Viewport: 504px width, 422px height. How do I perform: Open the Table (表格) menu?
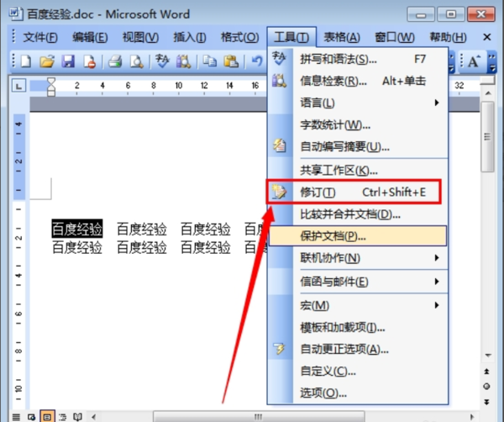342,37
